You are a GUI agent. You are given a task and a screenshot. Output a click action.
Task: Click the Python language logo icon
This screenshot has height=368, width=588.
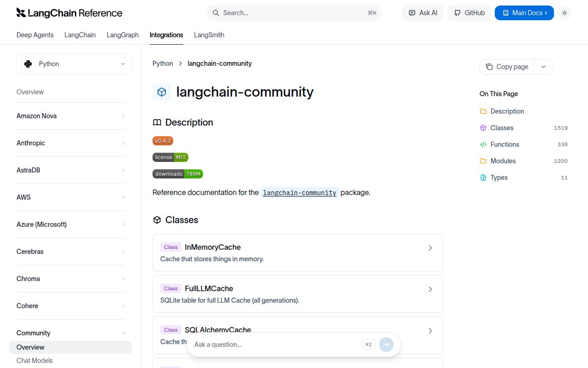click(x=28, y=64)
